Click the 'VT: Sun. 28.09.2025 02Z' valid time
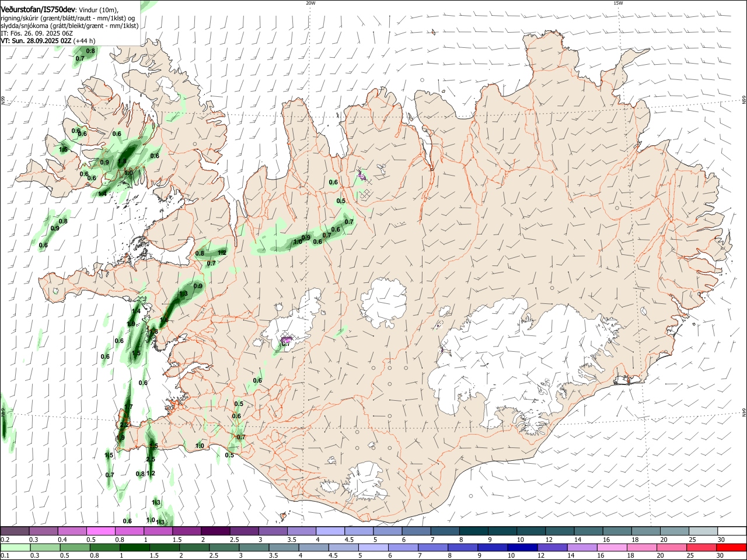The width and height of the screenshot is (747, 560). click(36, 41)
